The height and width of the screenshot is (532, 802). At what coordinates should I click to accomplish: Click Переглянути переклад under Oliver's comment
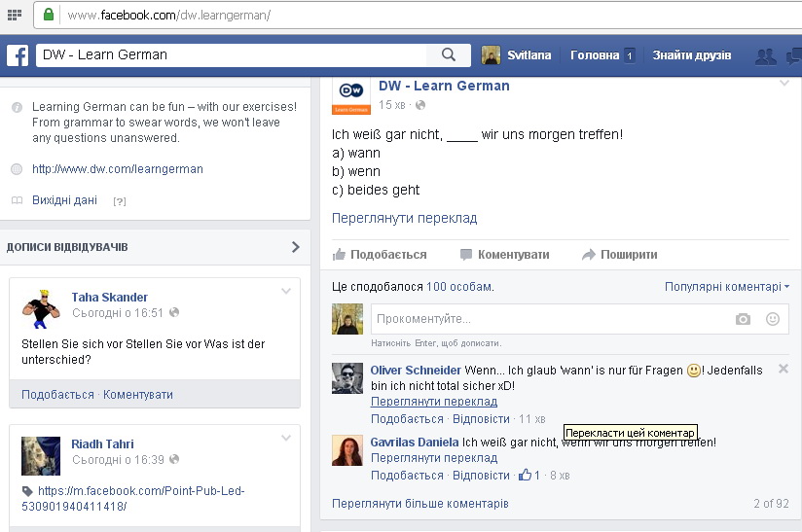coord(434,402)
